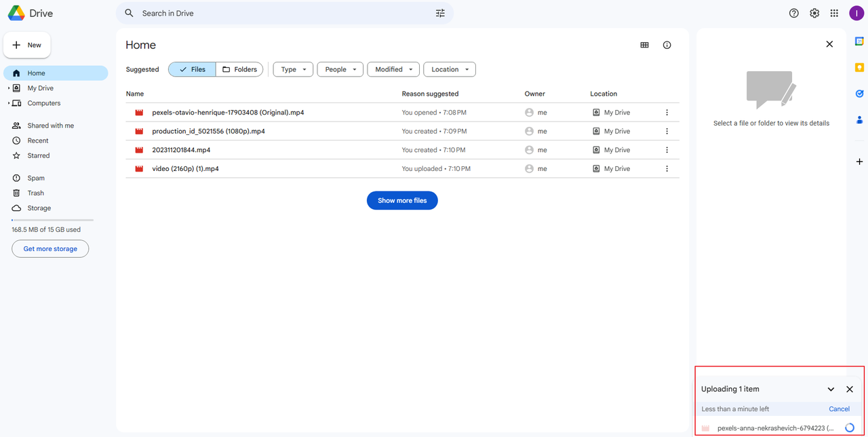Image resolution: width=868 pixels, height=437 pixels.
Task: Open the Type filter dropdown
Action: coord(293,69)
